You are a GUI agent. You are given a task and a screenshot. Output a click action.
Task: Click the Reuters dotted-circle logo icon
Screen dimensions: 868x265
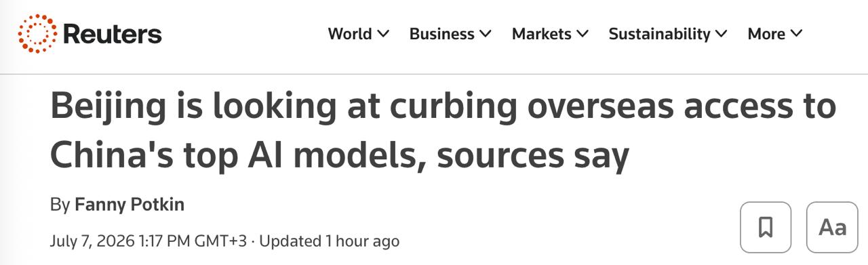tap(37, 34)
